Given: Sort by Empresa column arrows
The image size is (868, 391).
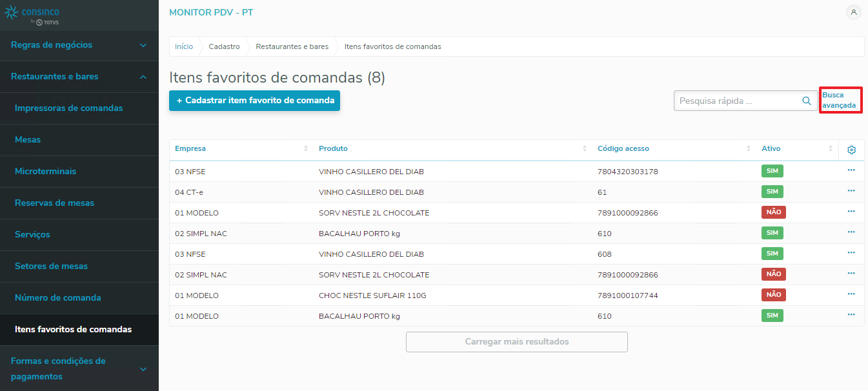Looking at the screenshot, I should (x=306, y=149).
